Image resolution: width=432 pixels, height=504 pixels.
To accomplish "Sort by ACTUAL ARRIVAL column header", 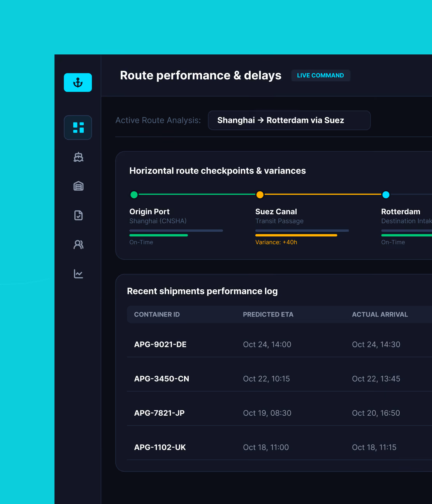I will click(x=380, y=314).
